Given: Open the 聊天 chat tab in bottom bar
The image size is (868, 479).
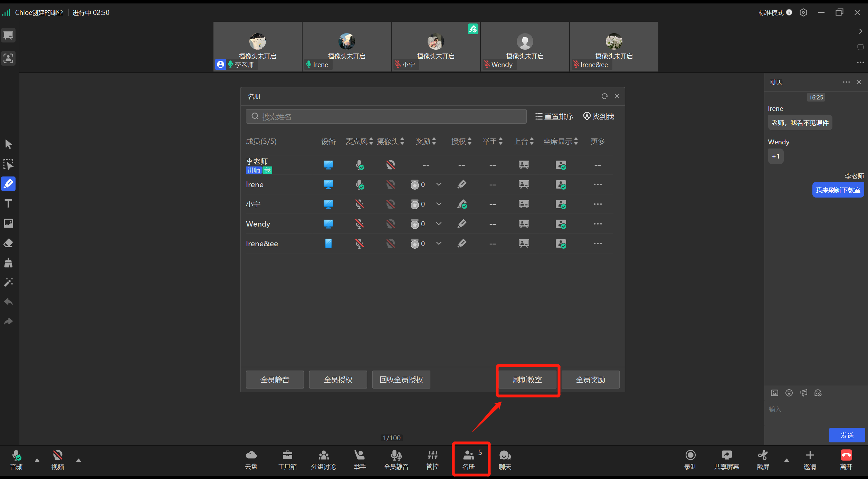Looking at the screenshot, I should [505, 459].
